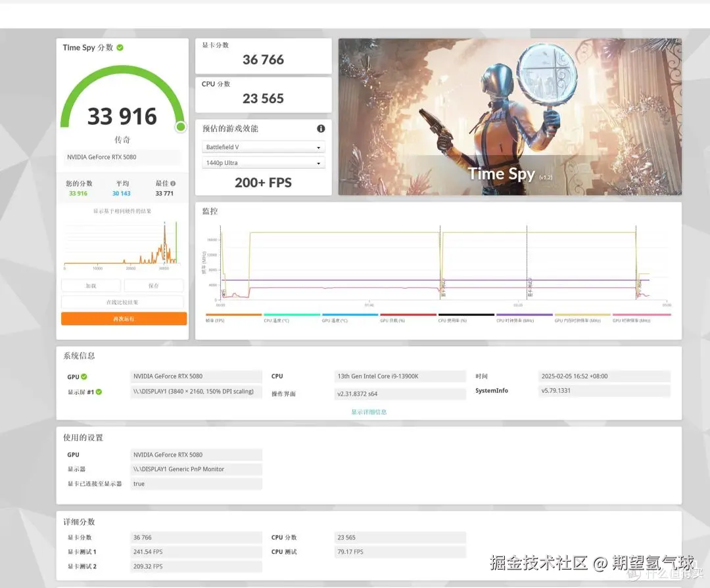The height and width of the screenshot is (588, 710).
Task: Open the Battlefield V game dropdown
Action: pos(263,147)
